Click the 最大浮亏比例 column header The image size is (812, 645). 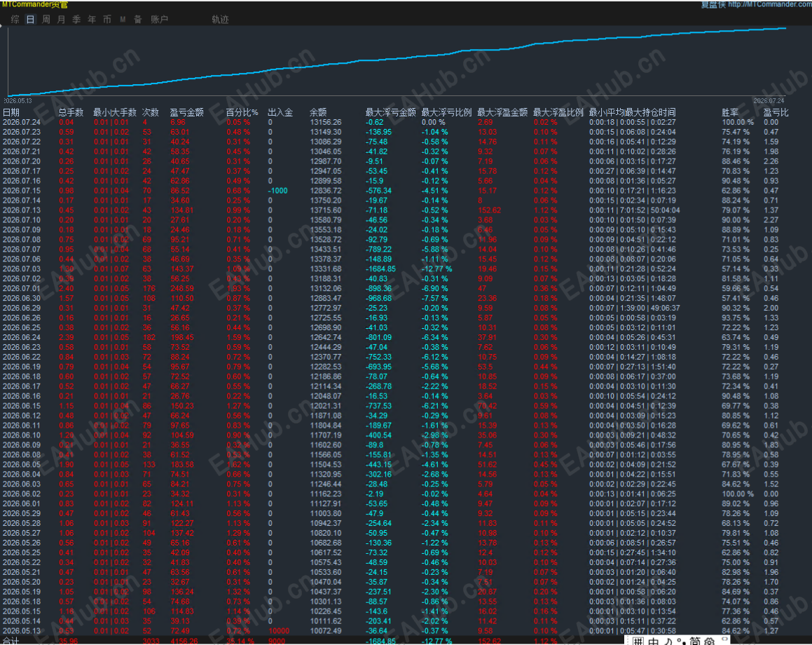point(446,112)
